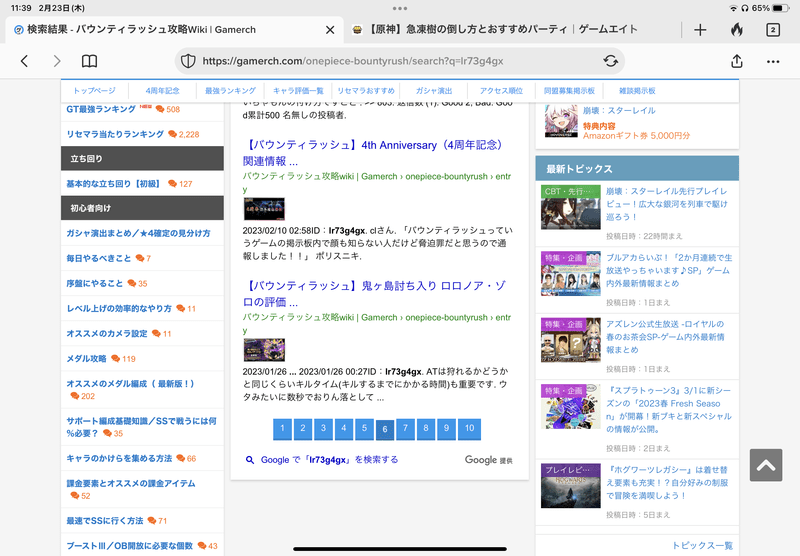
Task: Open キャラのかけらを集める方法 link
Action: coord(119,458)
